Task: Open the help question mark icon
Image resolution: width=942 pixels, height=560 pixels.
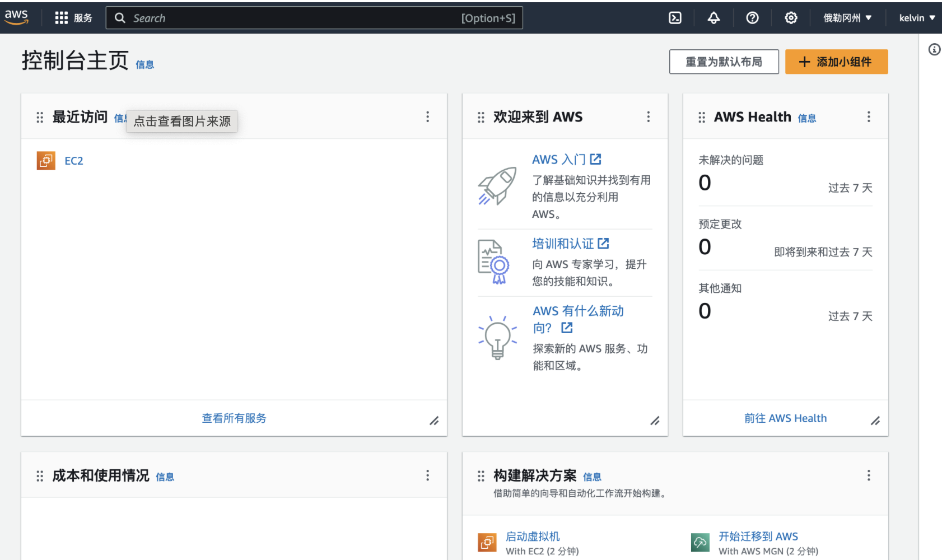Action: tap(752, 18)
